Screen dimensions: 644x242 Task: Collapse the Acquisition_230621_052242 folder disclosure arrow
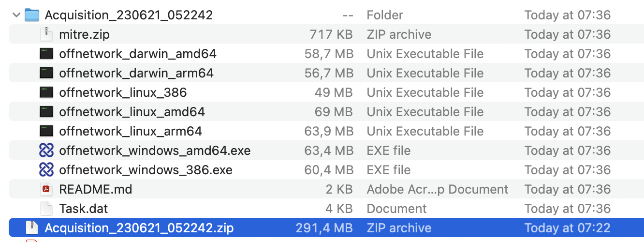coord(16,15)
